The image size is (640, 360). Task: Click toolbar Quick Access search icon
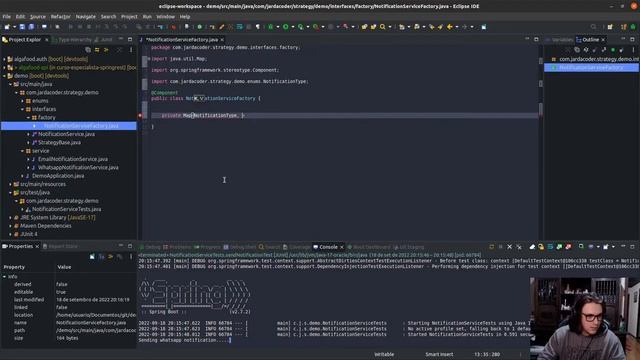[x=593, y=27]
